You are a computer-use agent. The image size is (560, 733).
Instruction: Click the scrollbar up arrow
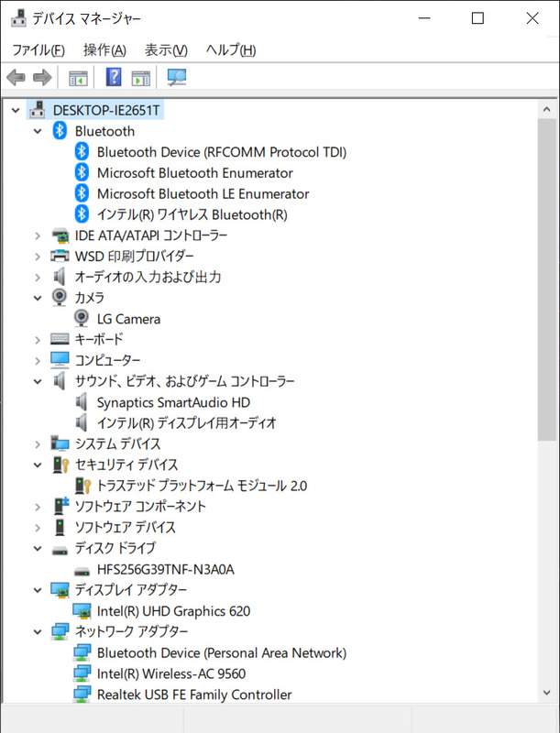(546, 109)
